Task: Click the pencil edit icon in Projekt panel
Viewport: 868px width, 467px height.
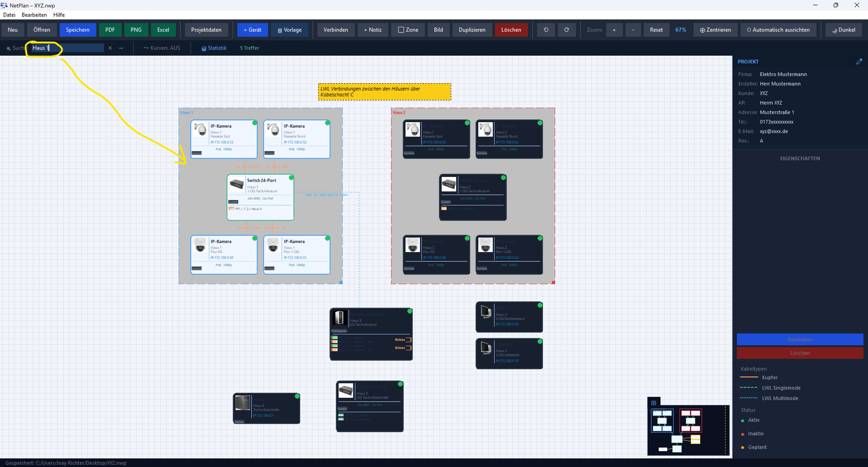Action: (x=859, y=61)
